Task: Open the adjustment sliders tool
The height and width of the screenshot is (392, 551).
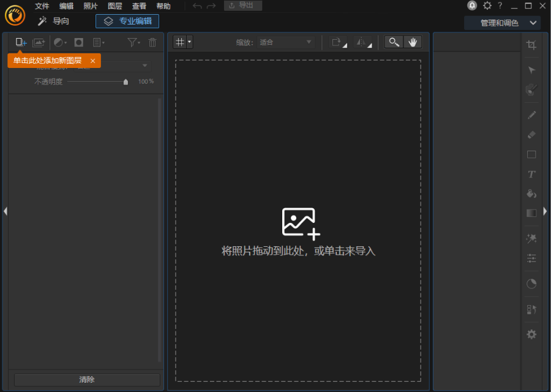Action: pyautogui.click(x=531, y=258)
